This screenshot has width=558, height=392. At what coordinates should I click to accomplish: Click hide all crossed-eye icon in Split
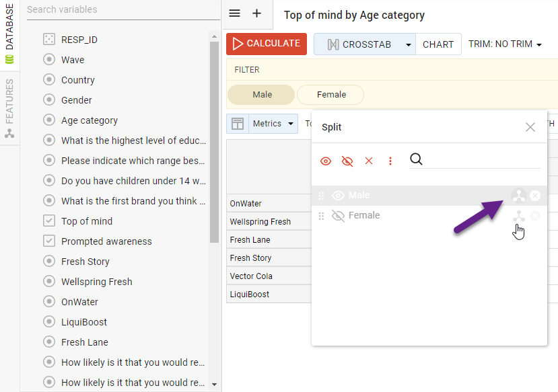347,161
